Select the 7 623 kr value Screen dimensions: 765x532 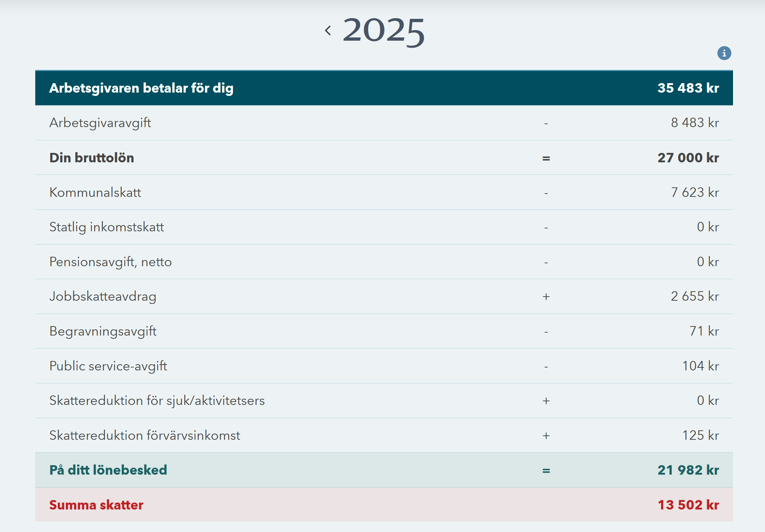tap(695, 192)
